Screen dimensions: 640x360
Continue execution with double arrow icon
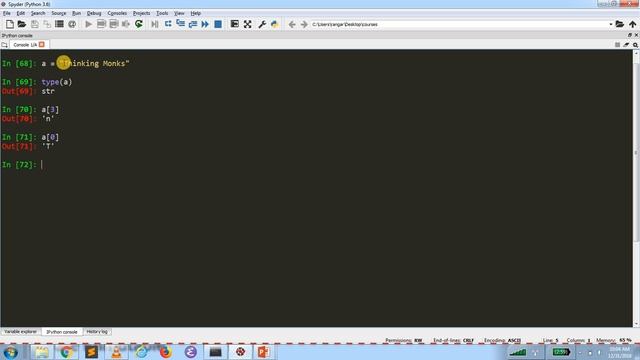coord(205,24)
